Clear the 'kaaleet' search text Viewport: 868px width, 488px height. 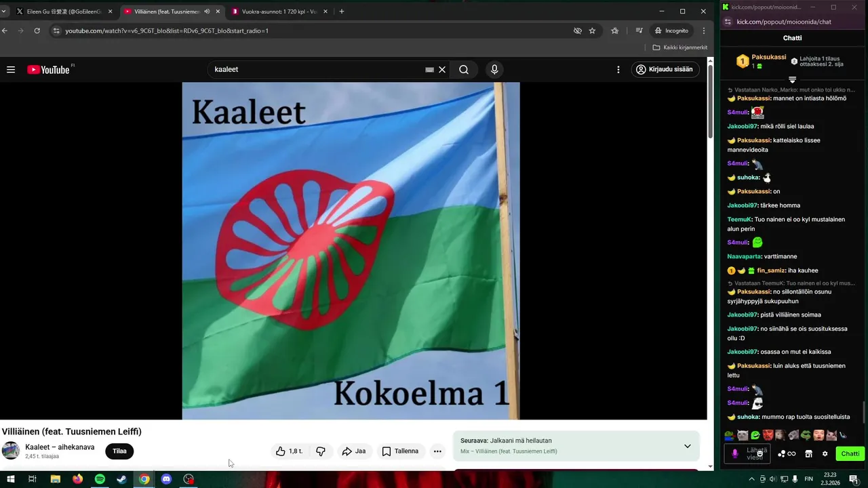coord(442,69)
